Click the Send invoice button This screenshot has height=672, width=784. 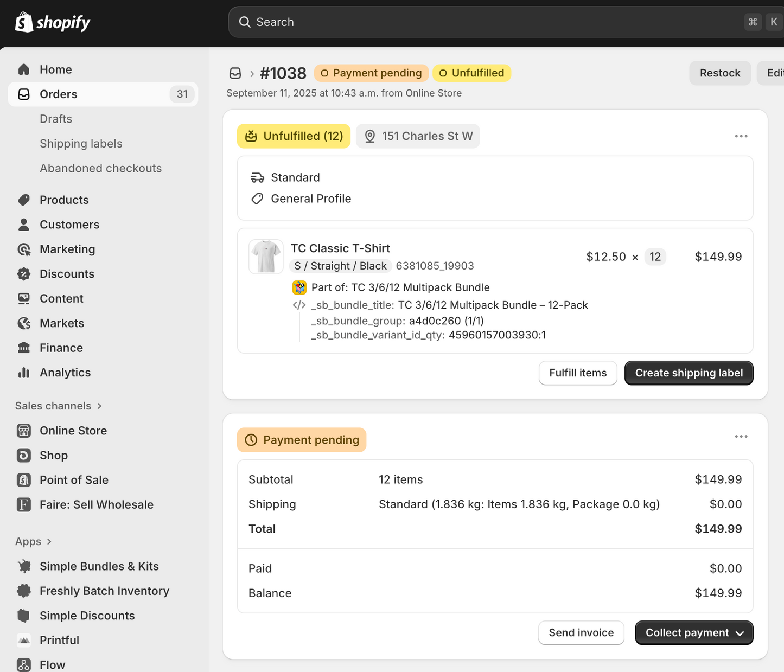click(x=581, y=633)
